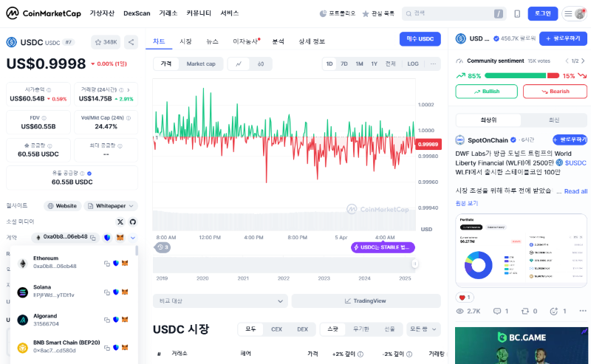591x364 pixels.
Task: Open the GitHub social link
Action: coord(133,222)
